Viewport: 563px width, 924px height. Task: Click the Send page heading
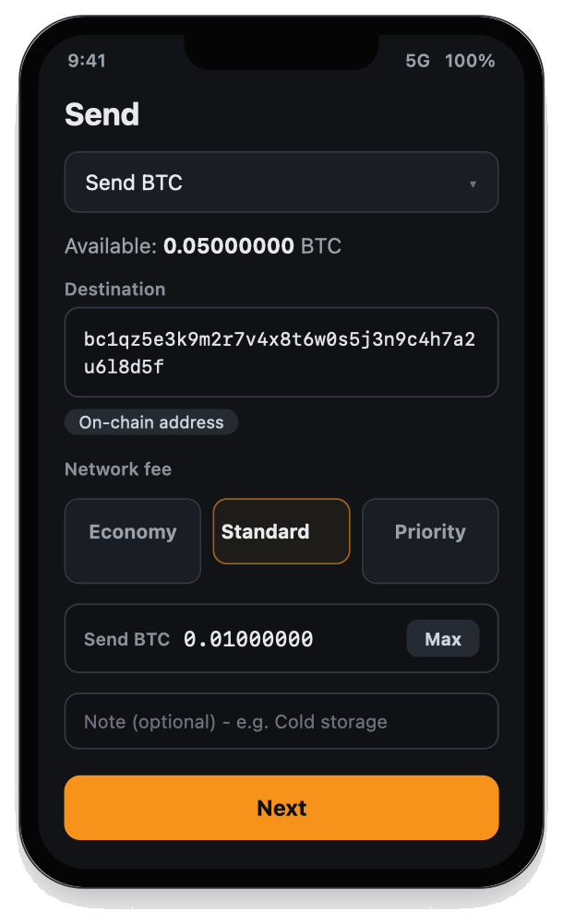[x=102, y=114]
